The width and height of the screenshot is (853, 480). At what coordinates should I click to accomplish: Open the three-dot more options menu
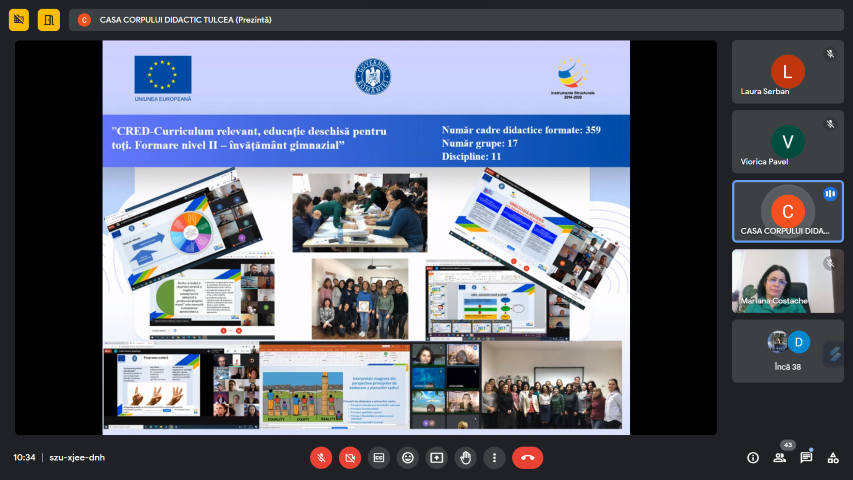(495, 458)
